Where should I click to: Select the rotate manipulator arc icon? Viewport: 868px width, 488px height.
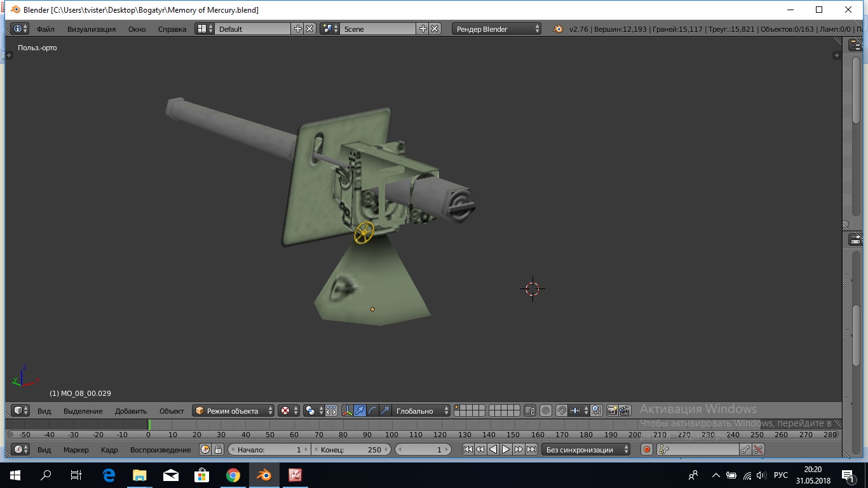pos(373,411)
